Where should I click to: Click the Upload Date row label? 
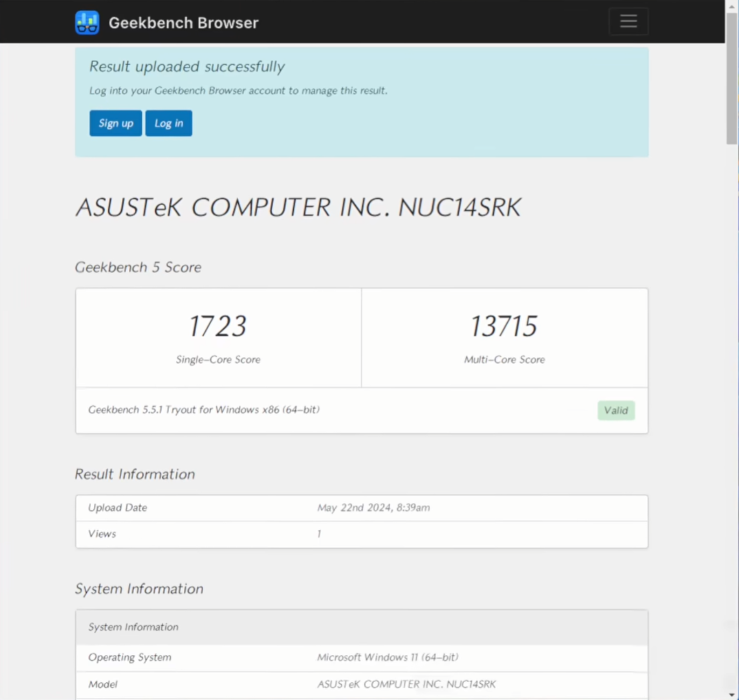pos(118,508)
